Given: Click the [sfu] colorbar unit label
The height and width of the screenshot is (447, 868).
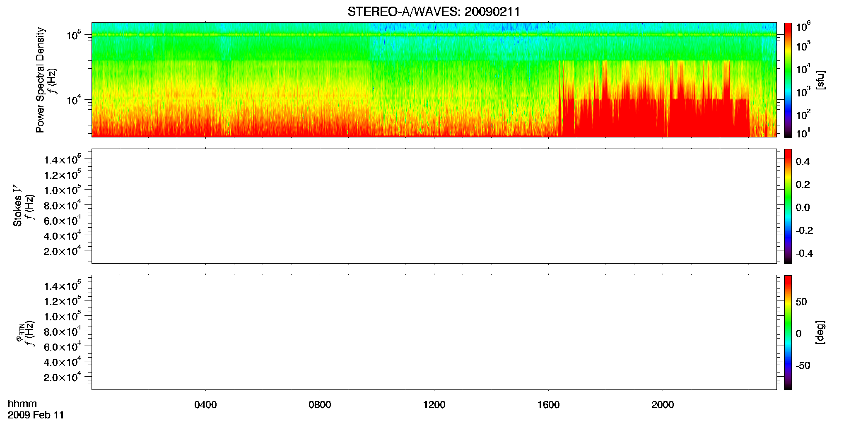Looking at the screenshot, I should 820,80.
